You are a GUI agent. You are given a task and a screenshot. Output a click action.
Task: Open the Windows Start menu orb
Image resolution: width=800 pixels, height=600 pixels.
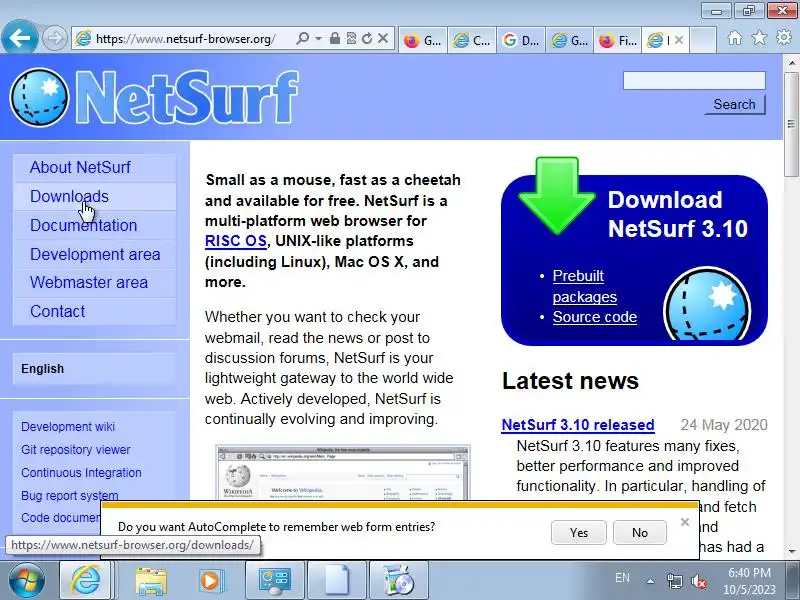[x=26, y=581]
